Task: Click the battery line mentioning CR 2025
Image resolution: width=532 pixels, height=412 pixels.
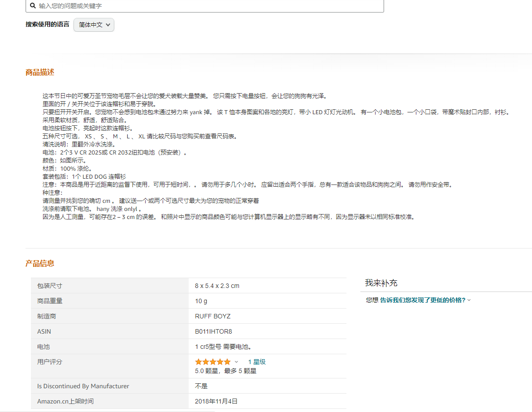Action: 115,153
